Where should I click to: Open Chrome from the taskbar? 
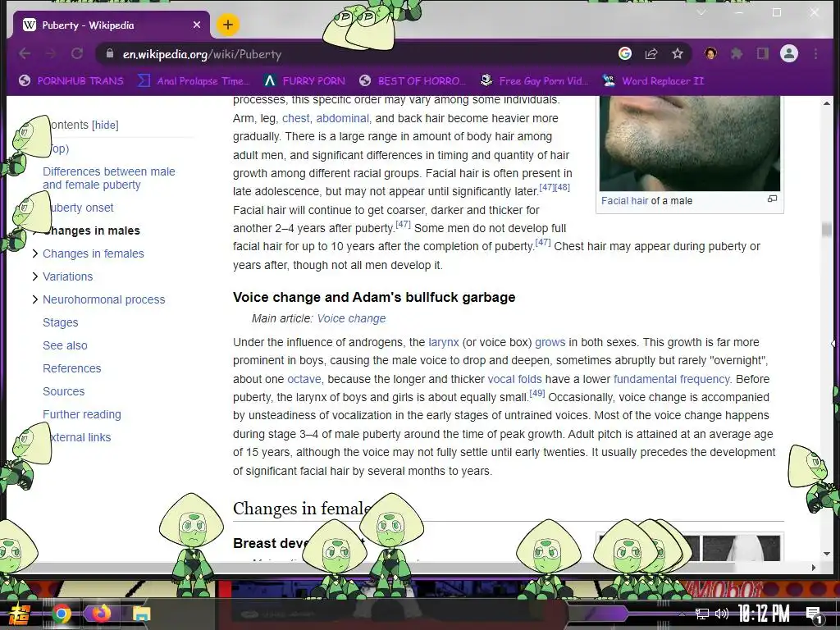pos(62,614)
